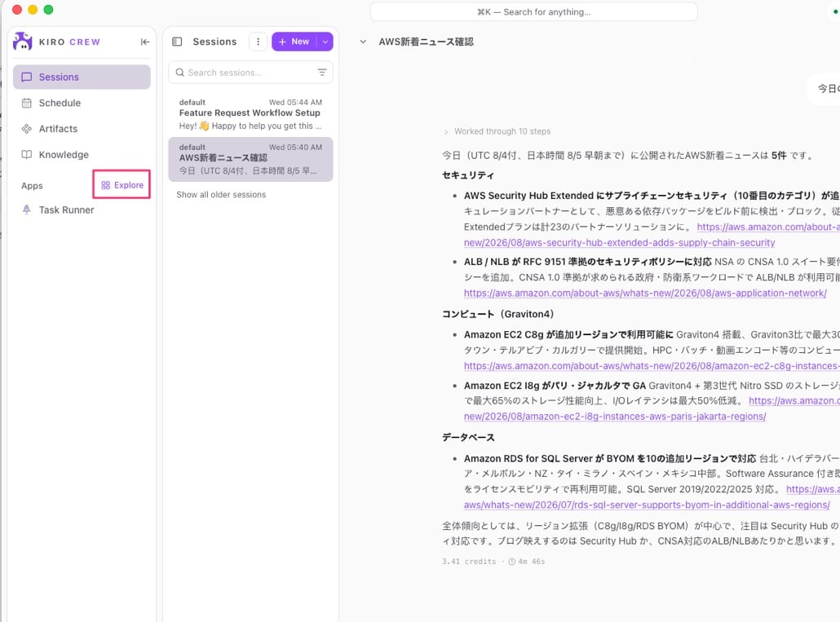840x622 pixels.
Task: Open the rds-sql-server byom regions link
Action: click(647, 505)
